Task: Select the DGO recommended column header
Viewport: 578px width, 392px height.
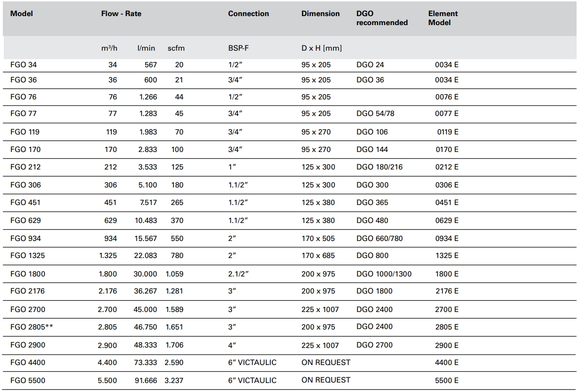Action: coord(382,18)
